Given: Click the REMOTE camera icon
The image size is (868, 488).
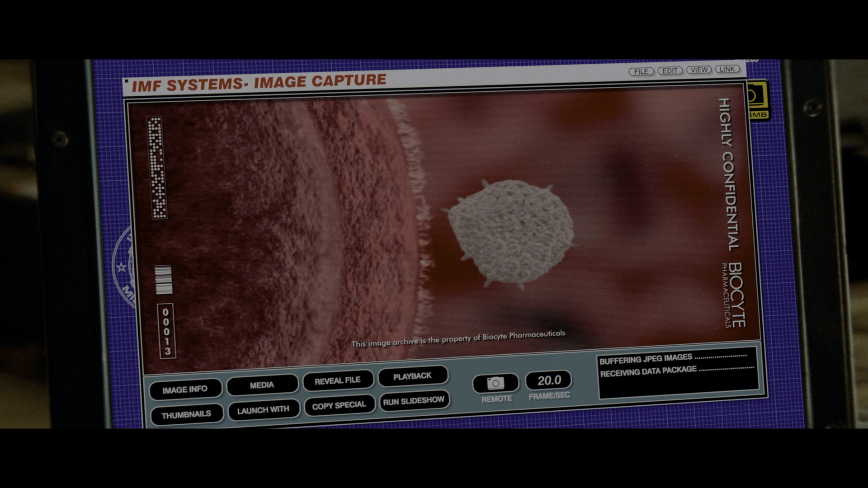Looking at the screenshot, I should 495,383.
